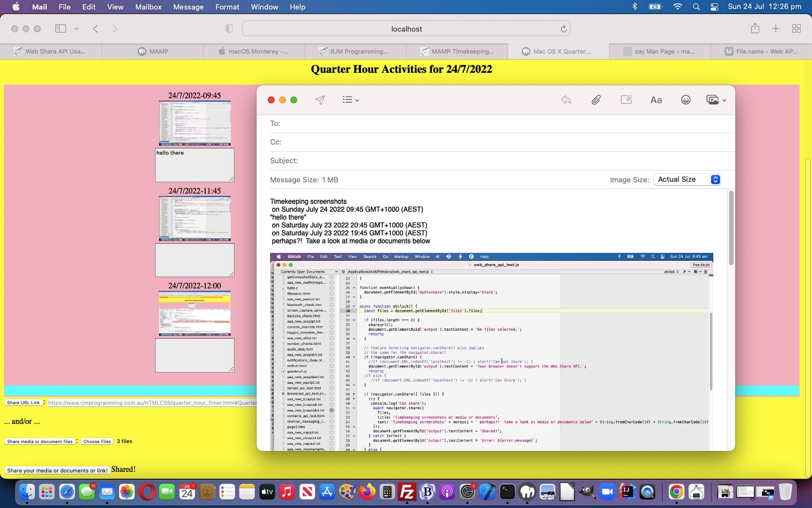Open macOS Control Center toggles
This screenshot has height=508, width=812.
click(714, 7)
